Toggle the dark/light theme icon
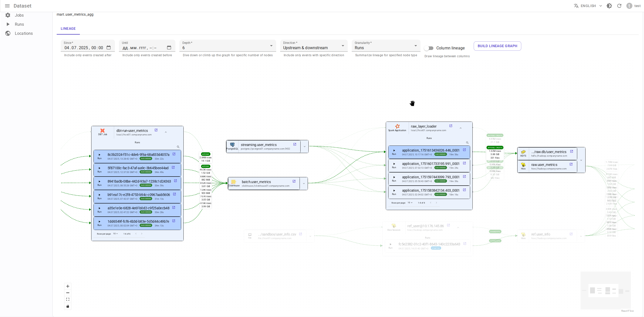 click(609, 6)
